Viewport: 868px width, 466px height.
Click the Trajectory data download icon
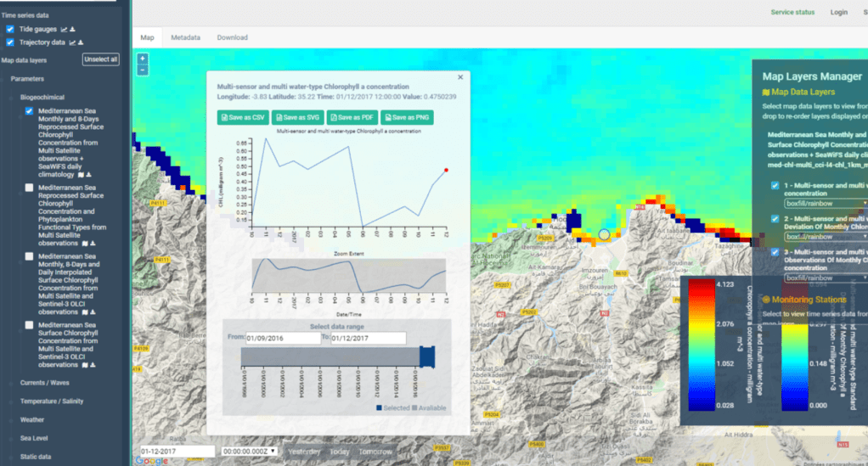(82, 42)
